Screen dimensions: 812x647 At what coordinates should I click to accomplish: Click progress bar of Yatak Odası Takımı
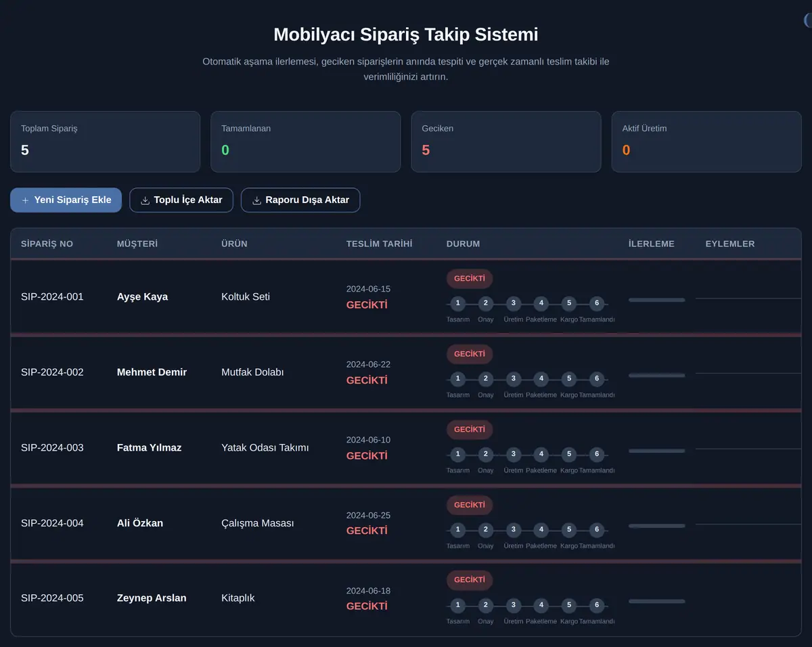point(656,451)
